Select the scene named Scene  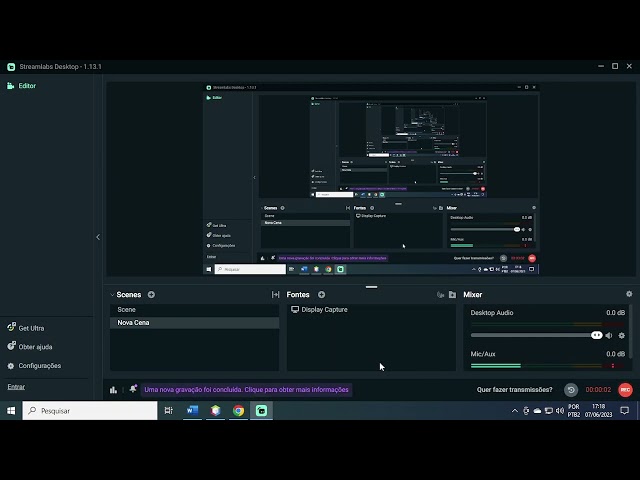pyautogui.click(x=195, y=310)
